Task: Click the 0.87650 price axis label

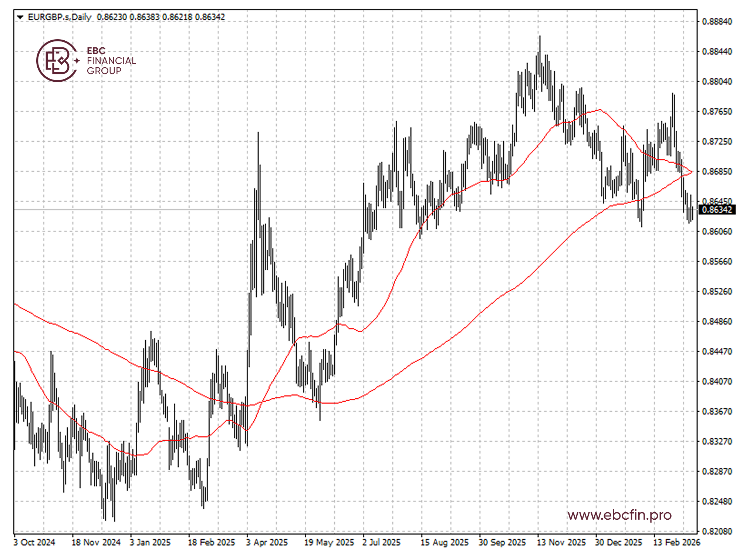Action: tap(717, 112)
